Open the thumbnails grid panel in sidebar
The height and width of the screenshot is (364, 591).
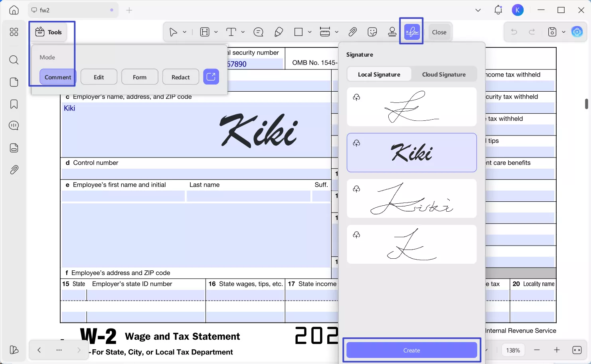14,32
